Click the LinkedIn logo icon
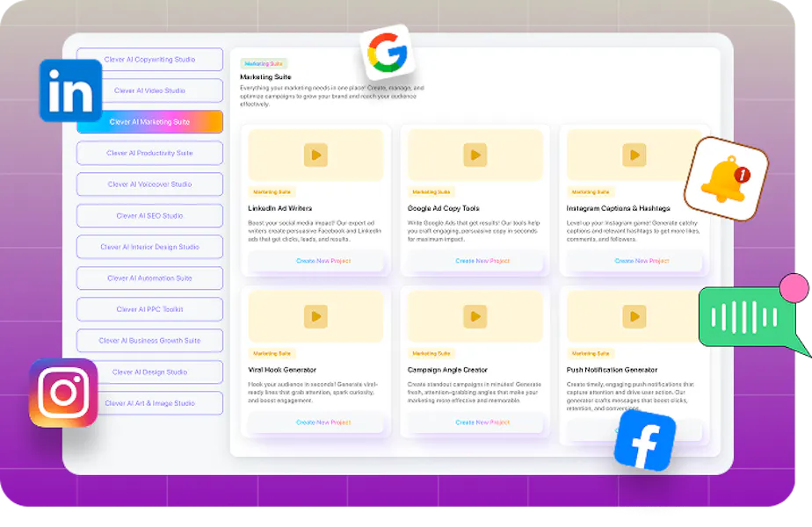Image resolution: width=812 pixels, height=527 pixels. [70, 90]
